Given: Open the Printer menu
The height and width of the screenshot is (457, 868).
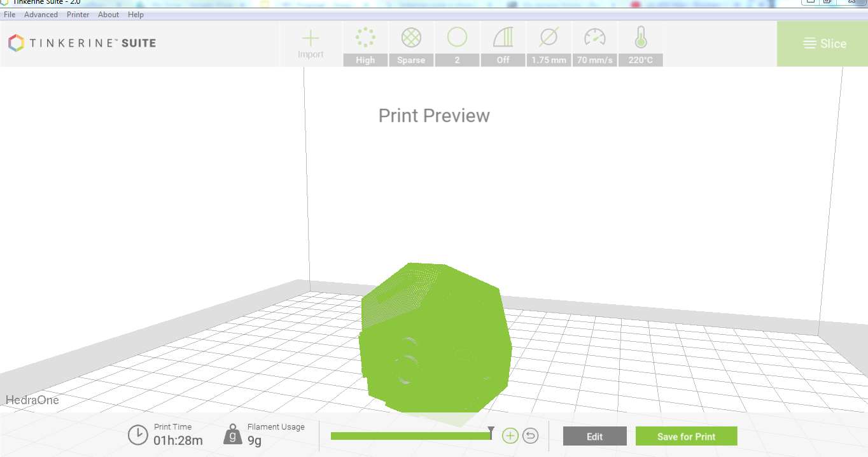Looking at the screenshot, I should pyautogui.click(x=78, y=15).
